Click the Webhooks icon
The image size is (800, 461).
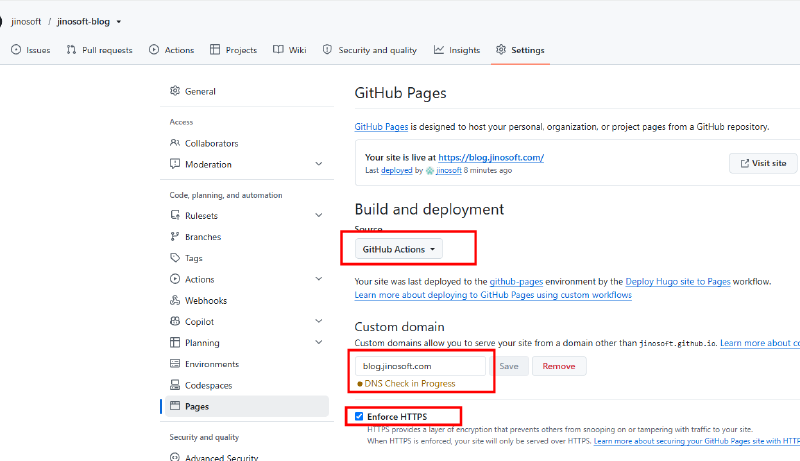tap(175, 300)
